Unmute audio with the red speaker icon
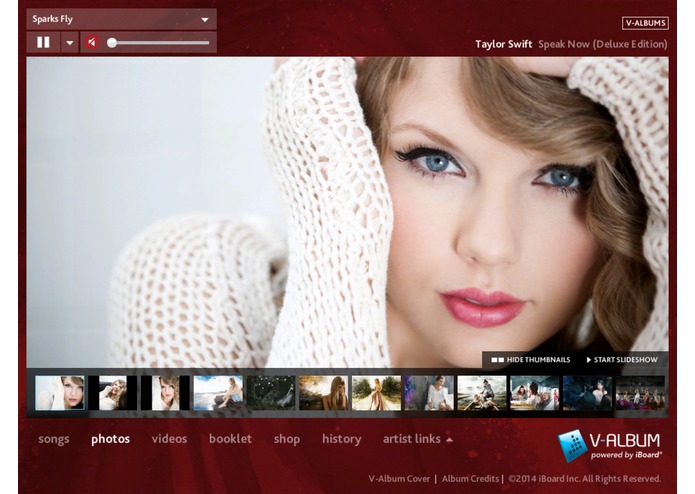Viewport: 695px width, 494px height. click(x=92, y=43)
